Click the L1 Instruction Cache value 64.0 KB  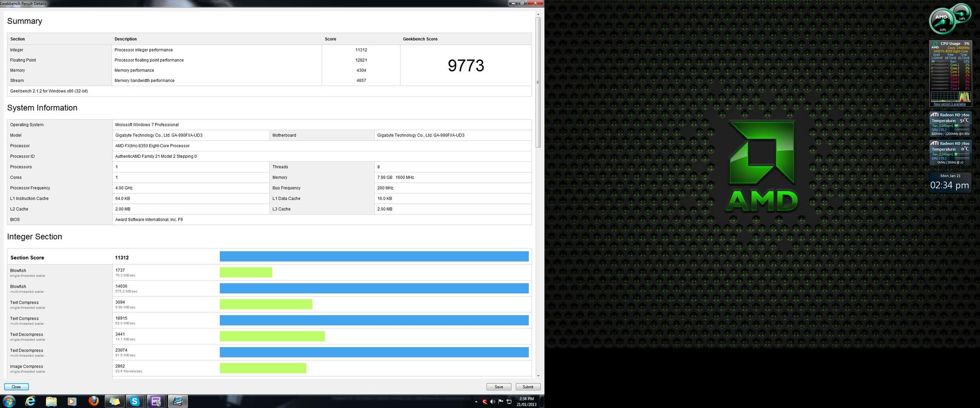click(x=122, y=199)
